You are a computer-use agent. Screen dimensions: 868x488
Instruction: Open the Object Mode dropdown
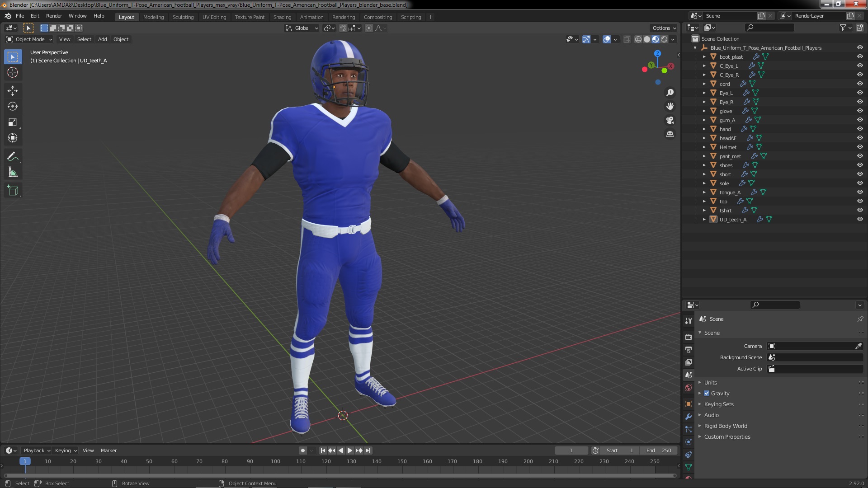coord(29,39)
